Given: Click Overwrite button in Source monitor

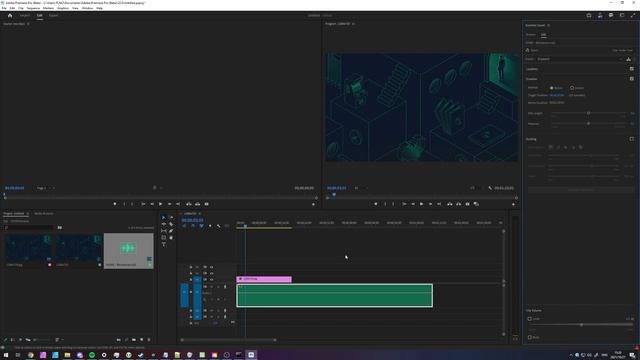Looking at the screenshot, I should click(x=198, y=204).
